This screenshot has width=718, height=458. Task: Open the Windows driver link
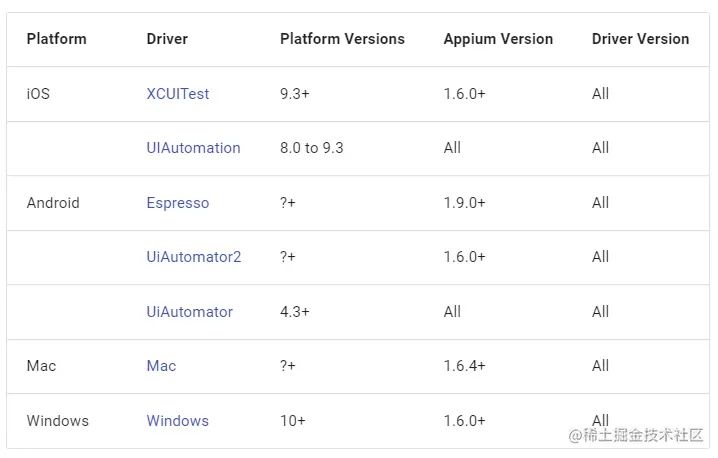[x=178, y=421]
